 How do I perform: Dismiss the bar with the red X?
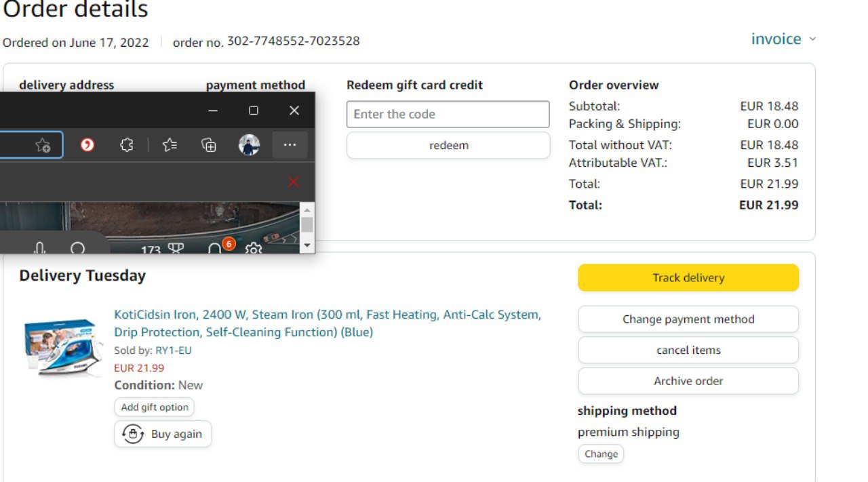pyautogui.click(x=293, y=182)
